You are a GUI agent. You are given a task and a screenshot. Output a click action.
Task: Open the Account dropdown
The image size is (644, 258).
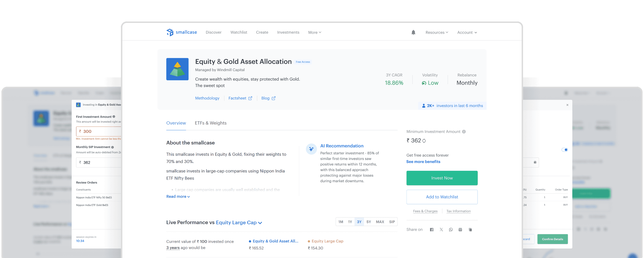[467, 32]
